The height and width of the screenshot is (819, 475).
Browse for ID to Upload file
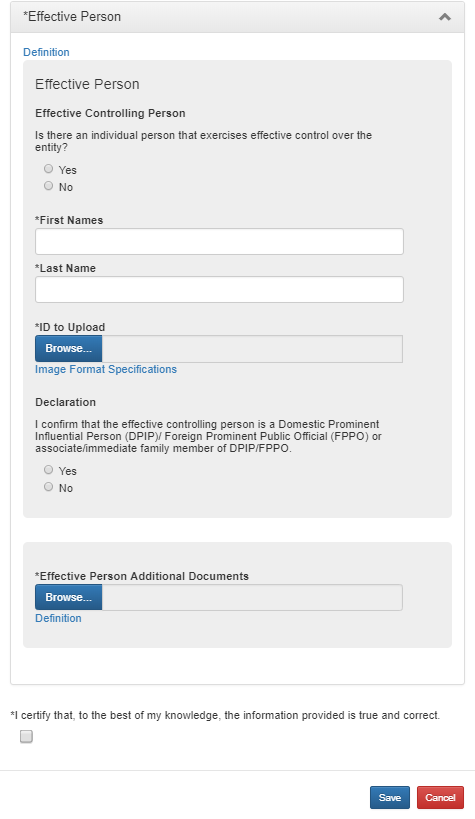(68, 349)
